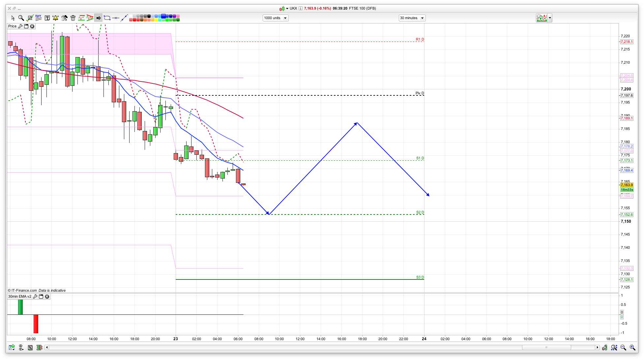Toggle the arrow drawing tool
This screenshot has width=644, height=360.
98,18
